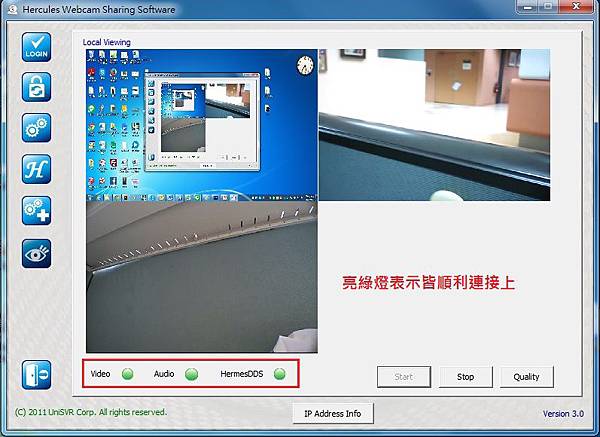Viewport: 600px width, 437px height.
Task: Click the HermesDDS status label
Action: (x=242, y=374)
